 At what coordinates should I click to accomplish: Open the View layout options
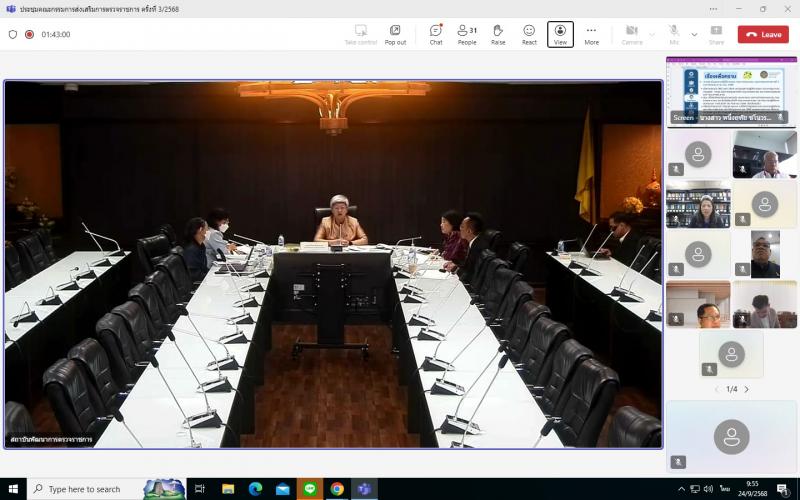(x=560, y=35)
